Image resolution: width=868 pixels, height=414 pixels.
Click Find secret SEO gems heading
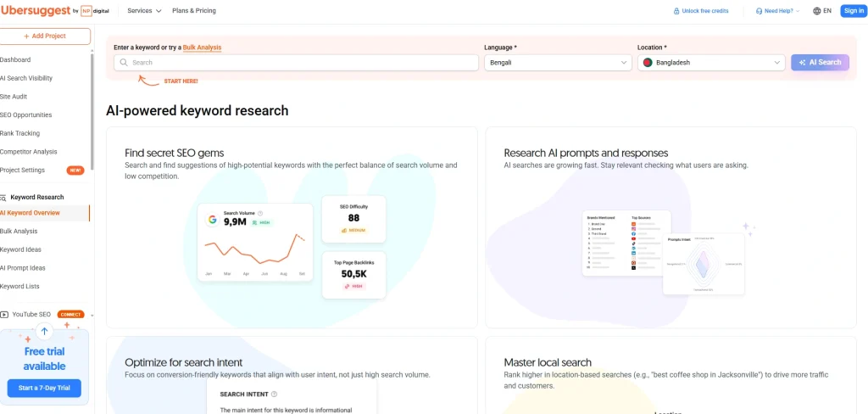pyautogui.click(x=175, y=153)
